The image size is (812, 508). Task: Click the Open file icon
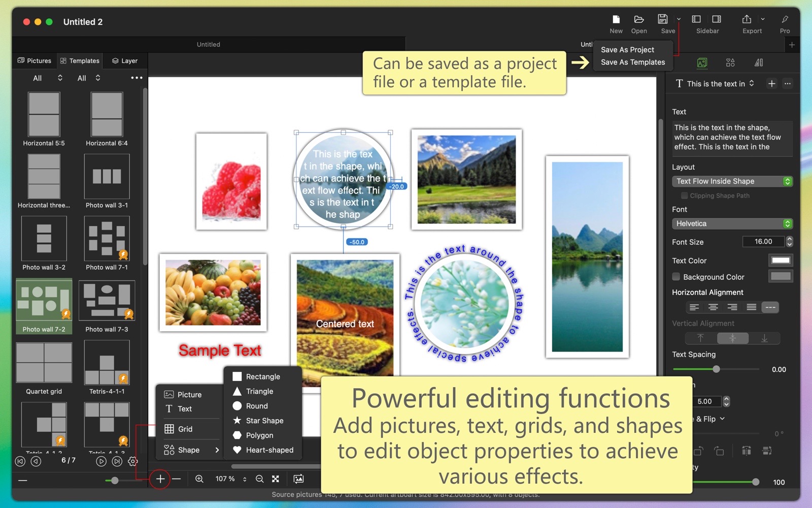[x=638, y=20]
